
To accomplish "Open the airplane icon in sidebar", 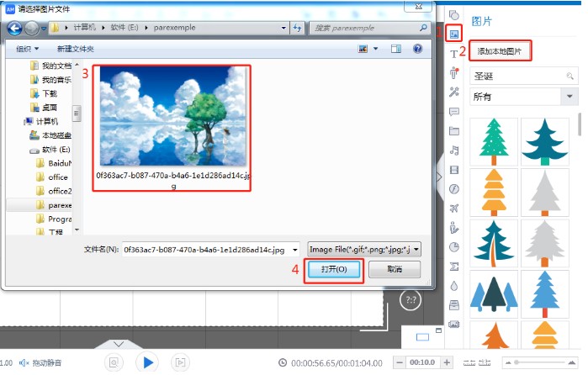I will pyautogui.click(x=454, y=209).
